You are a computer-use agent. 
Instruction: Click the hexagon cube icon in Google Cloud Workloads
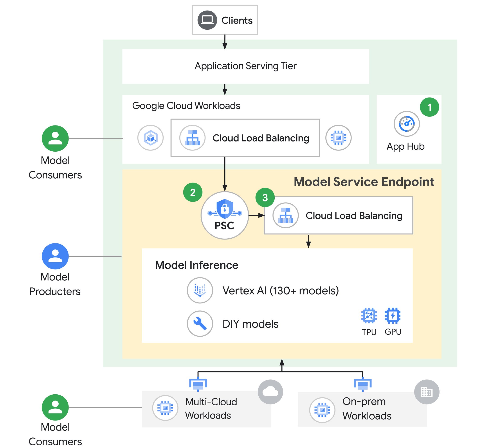pyautogui.click(x=150, y=138)
